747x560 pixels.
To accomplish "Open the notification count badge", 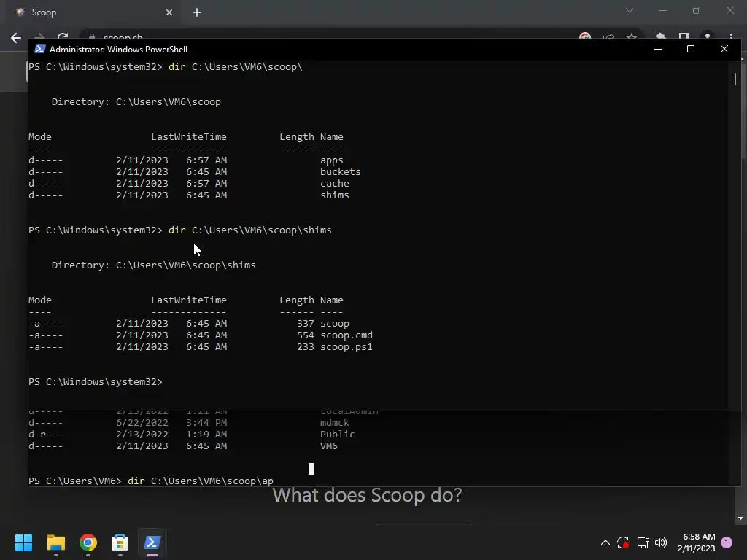I will click(727, 542).
